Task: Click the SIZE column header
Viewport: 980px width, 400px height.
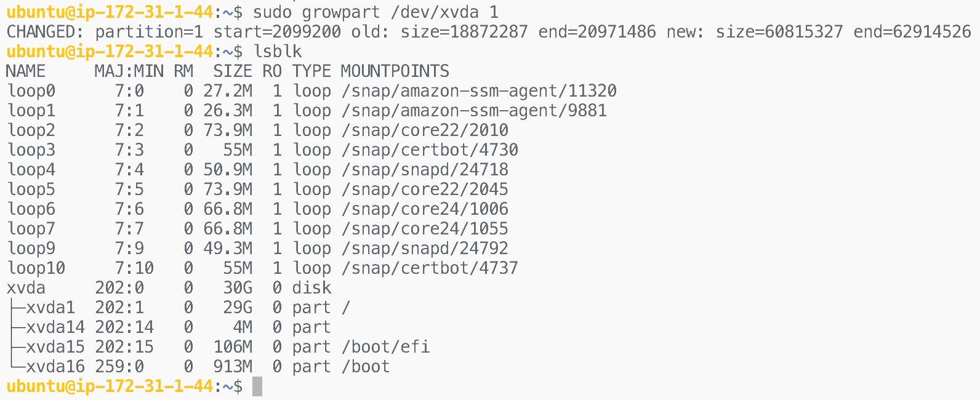Action: (x=233, y=71)
